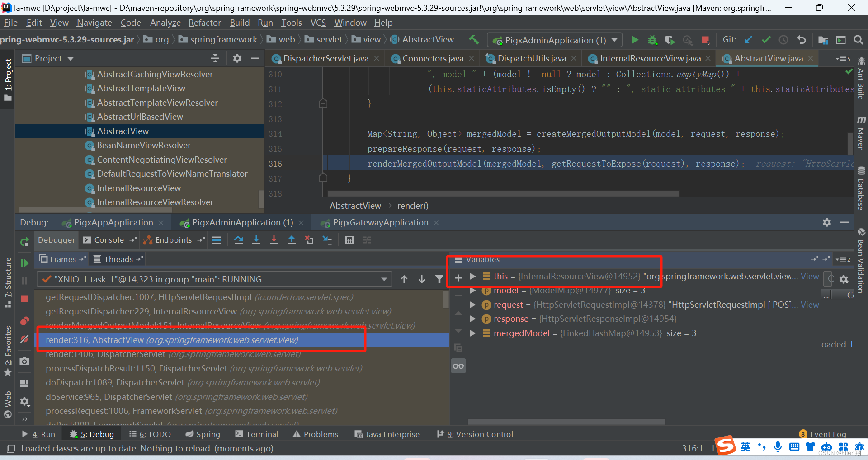Screen dimensions: 868x460
Task: Click render() in the breadcrumb
Action: coord(412,206)
